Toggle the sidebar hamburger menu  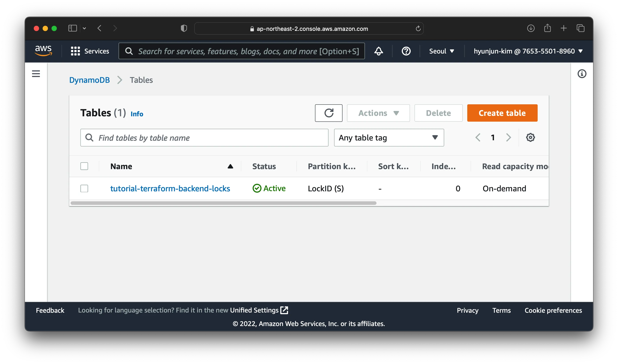coord(36,74)
